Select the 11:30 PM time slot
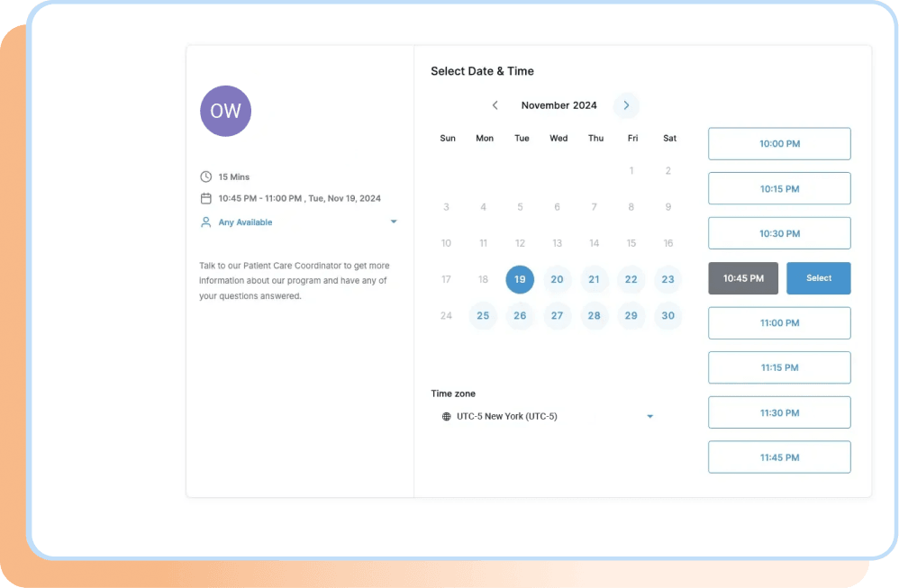This screenshot has width=899, height=588. [x=778, y=412]
